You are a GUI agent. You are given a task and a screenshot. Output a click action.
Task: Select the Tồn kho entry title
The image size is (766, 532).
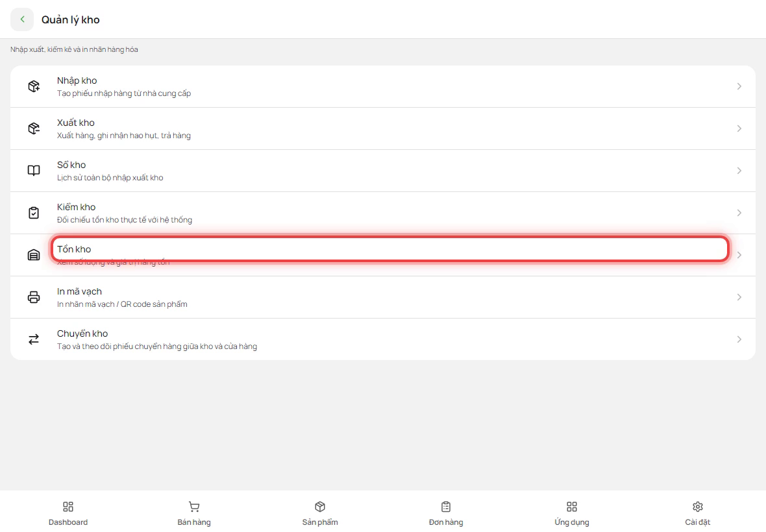point(74,249)
